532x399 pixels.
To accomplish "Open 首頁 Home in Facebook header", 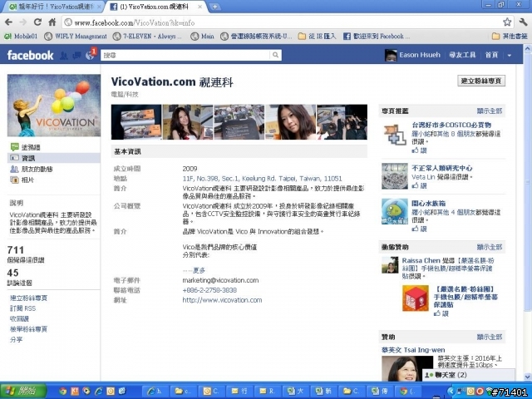I will pos(491,55).
